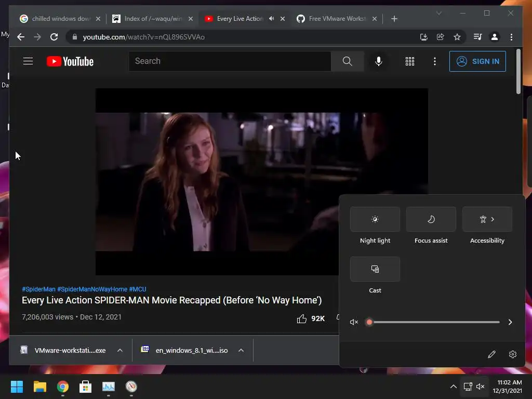Go back in Chrome
532x399 pixels.
click(x=21, y=37)
